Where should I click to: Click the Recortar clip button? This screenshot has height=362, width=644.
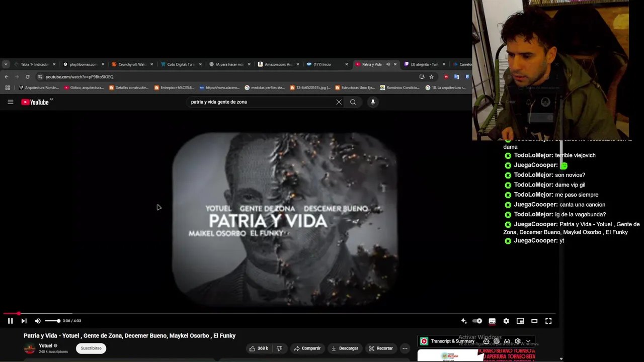(x=380, y=348)
